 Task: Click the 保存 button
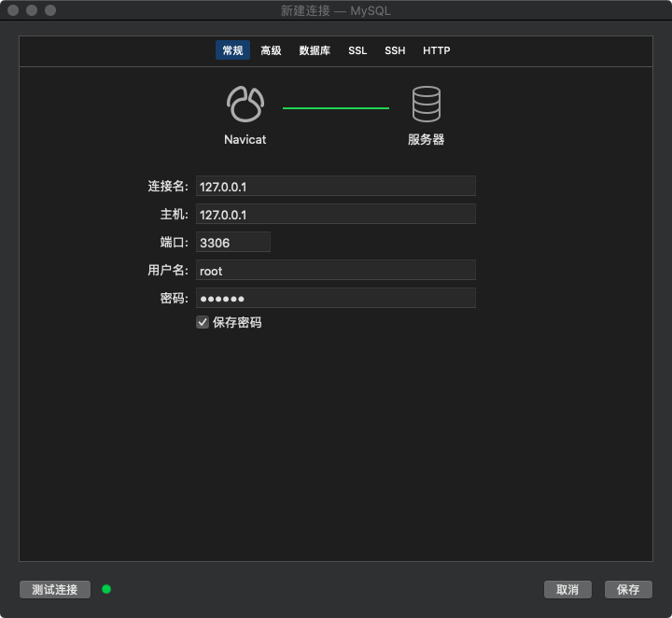click(x=628, y=589)
